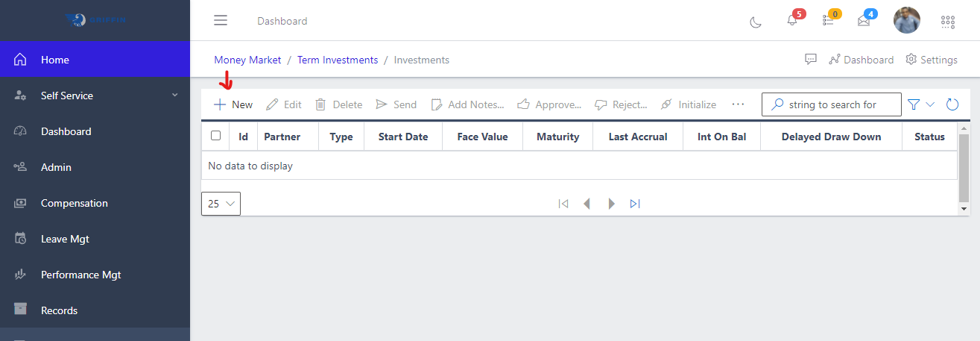The image size is (980, 341).
Task: Click the Initialize toolbar button
Action: point(689,104)
